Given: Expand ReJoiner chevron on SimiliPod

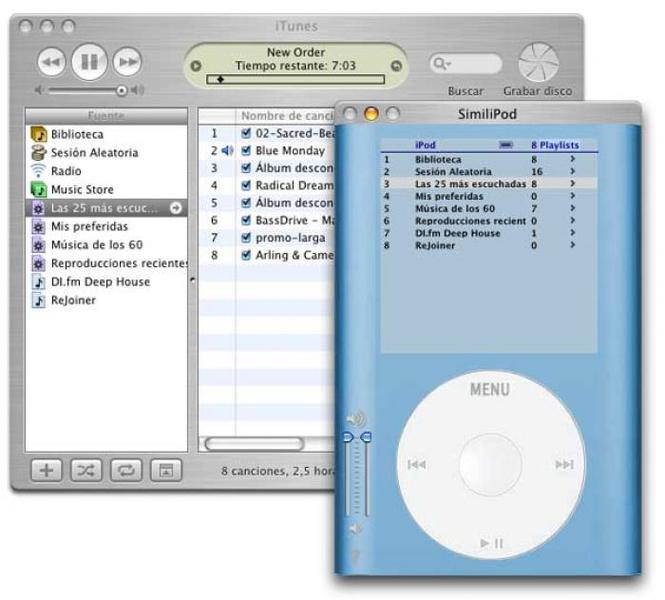Looking at the screenshot, I should [573, 245].
